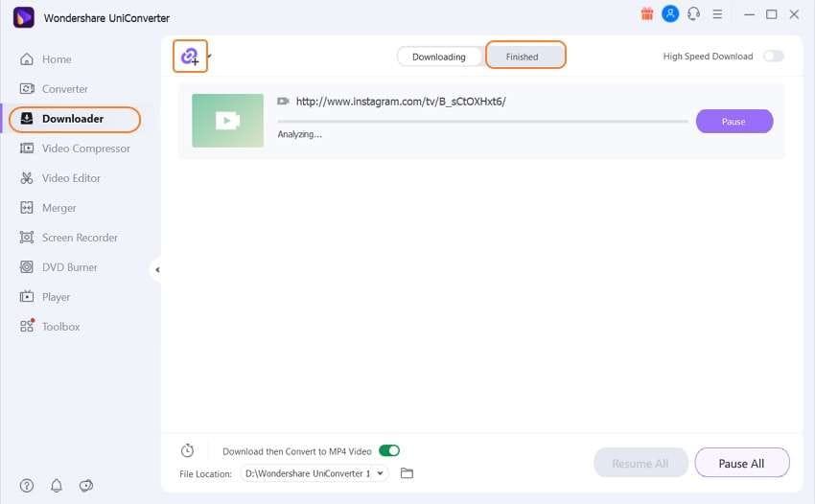Image resolution: width=815 pixels, height=504 pixels.
Task: Open the help question mark icon
Action: (x=27, y=485)
